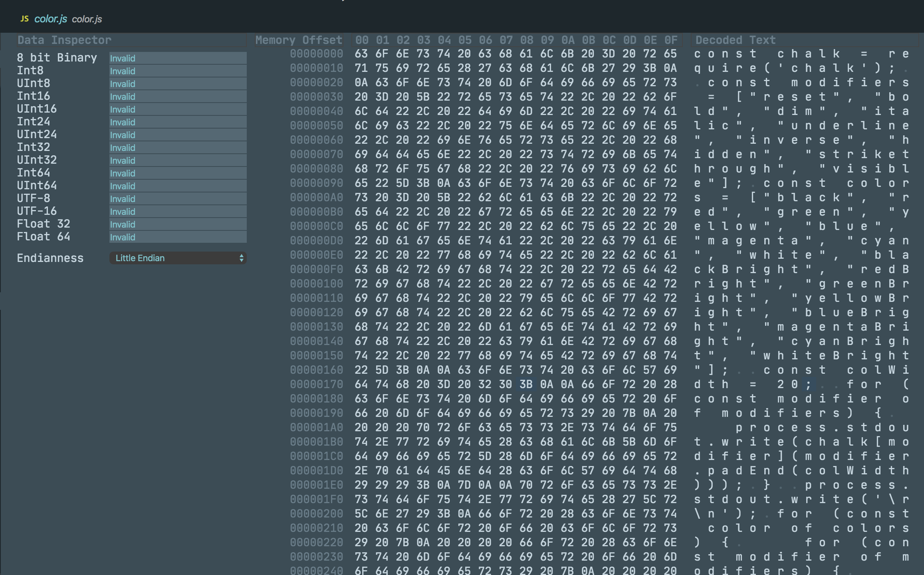924x575 pixels.
Task: Select the highlighted byte 3B at offset 00000170
Action: coord(526,384)
